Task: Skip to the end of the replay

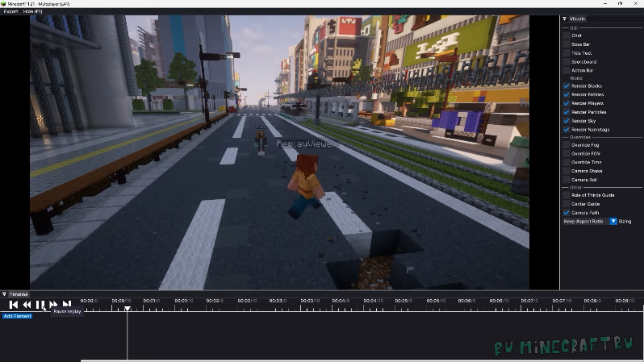Action: point(66,305)
